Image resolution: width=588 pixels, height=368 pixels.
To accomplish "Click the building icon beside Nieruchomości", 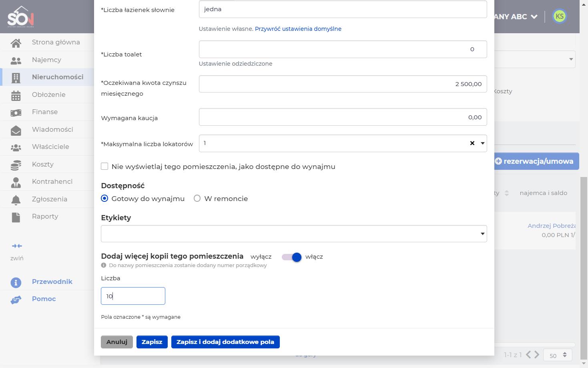I will [x=16, y=78].
